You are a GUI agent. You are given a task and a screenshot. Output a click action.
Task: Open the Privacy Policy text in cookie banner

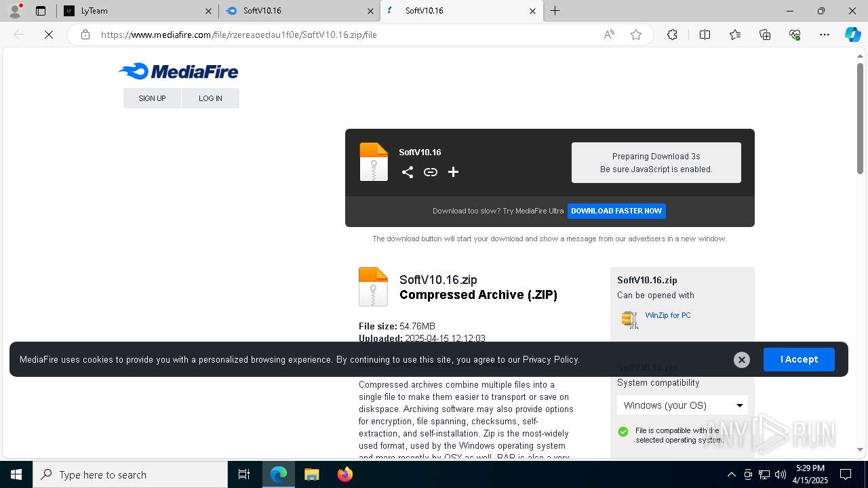(x=551, y=359)
